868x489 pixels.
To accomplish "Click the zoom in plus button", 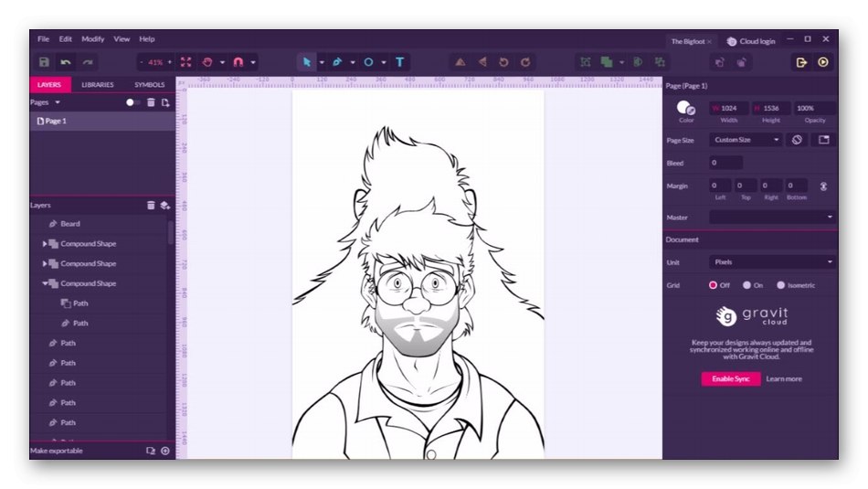I will click(169, 62).
